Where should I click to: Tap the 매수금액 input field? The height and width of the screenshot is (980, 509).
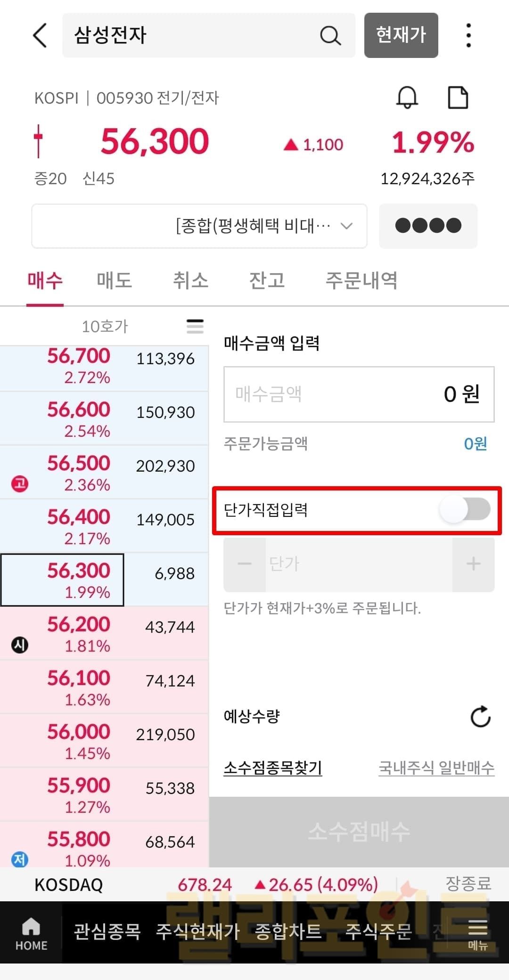coord(359,394)
